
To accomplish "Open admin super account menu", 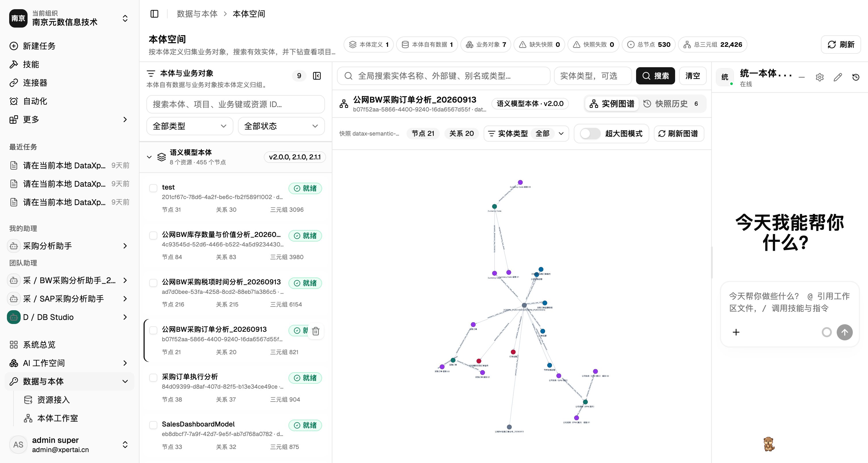I will [69, 444].
